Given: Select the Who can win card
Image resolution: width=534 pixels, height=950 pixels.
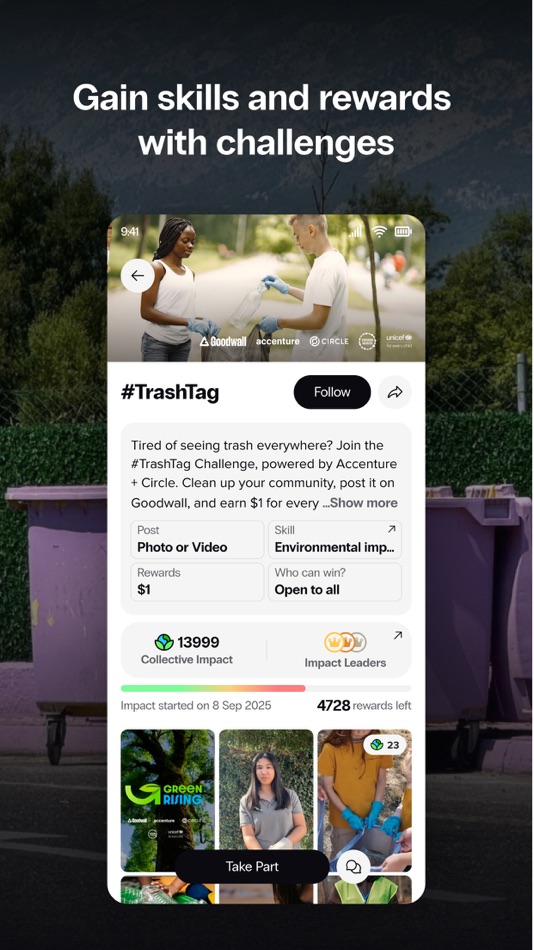Looking at the screenshot, I should click(x=335, y=582).
